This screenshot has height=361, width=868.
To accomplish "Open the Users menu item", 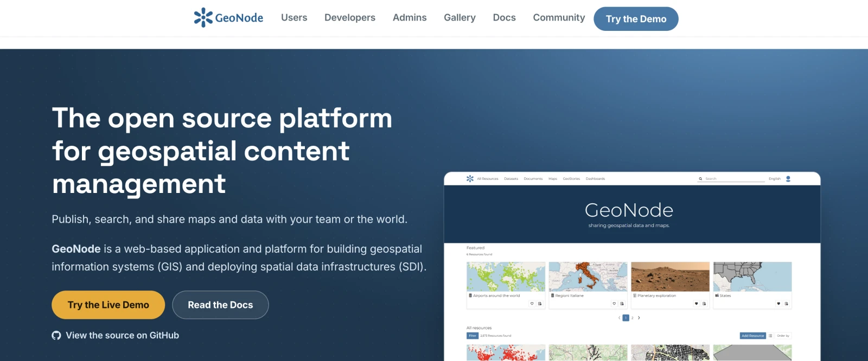I will (x=294, y=18).
